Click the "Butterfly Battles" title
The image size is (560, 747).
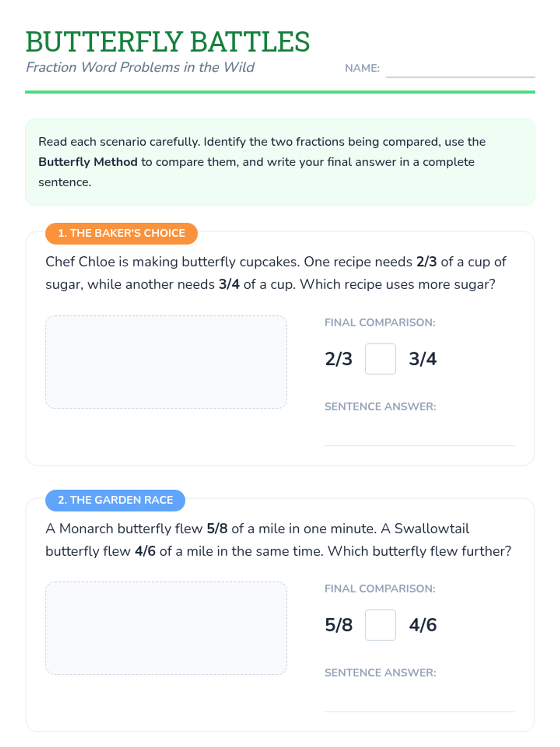pyautogui.click(x=168, y=42)
